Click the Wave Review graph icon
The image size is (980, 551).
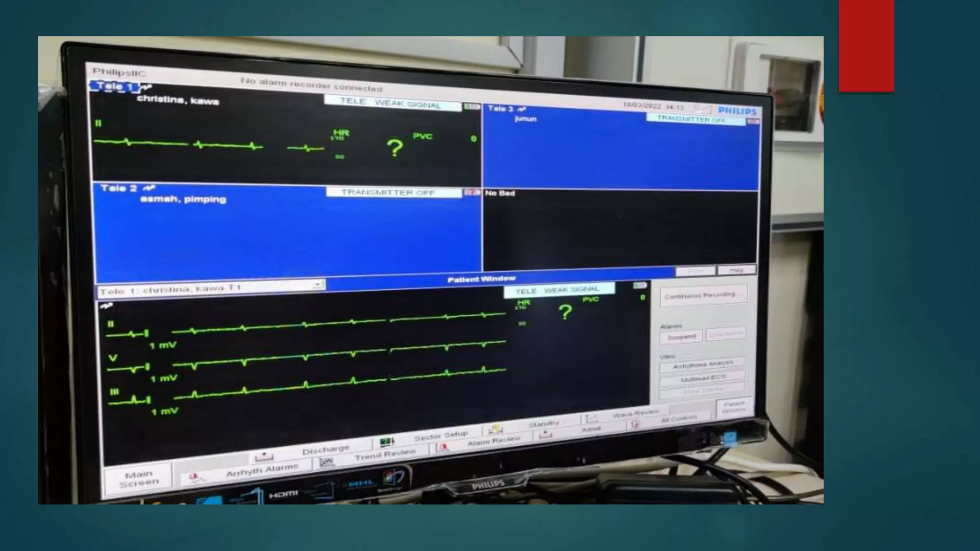coord(592,419)
